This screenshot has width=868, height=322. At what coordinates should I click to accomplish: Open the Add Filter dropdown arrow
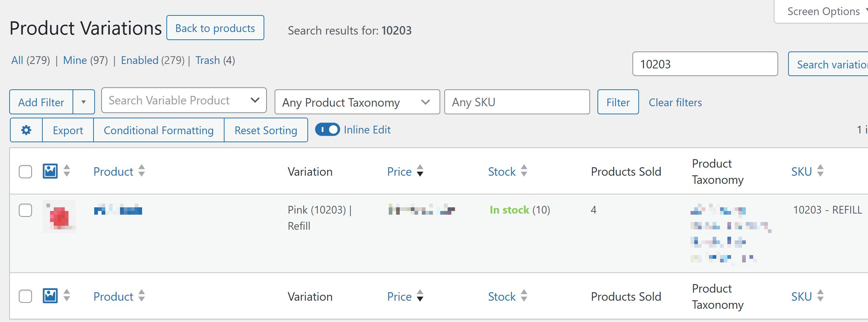point(84,102)
